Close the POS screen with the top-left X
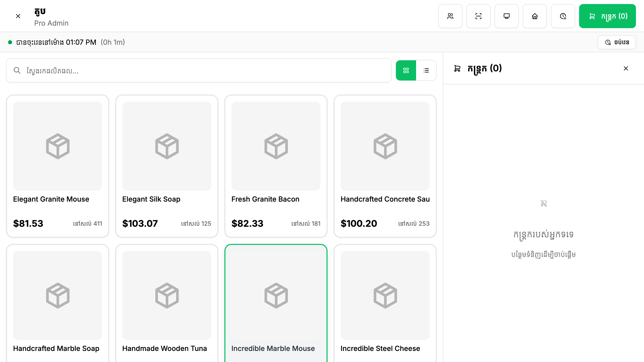The width and height of the screenshot is (644, 362). tap(18, 16)
